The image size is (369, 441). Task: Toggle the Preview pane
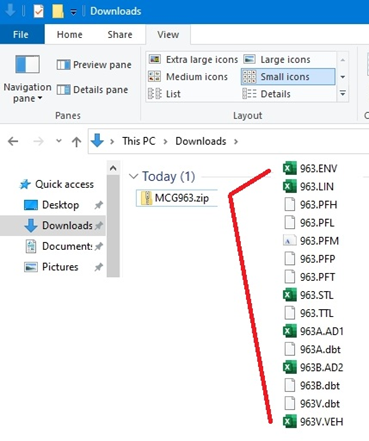pos(94,65)
